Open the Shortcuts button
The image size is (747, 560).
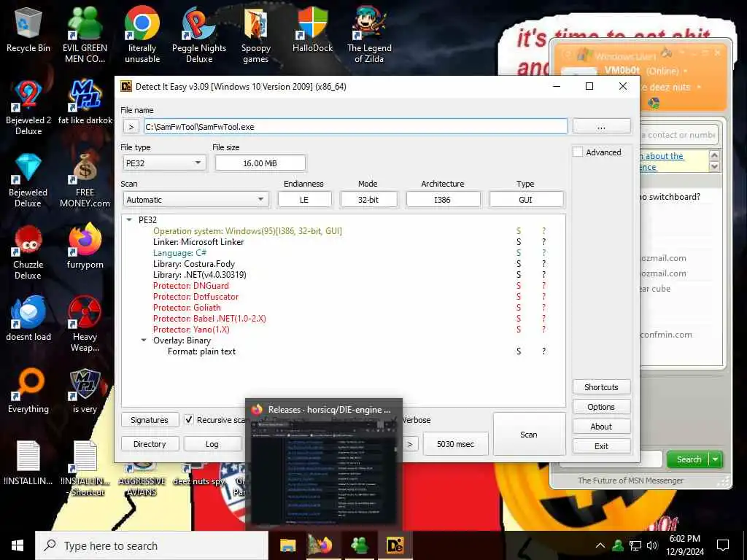(x=601, y=387)
